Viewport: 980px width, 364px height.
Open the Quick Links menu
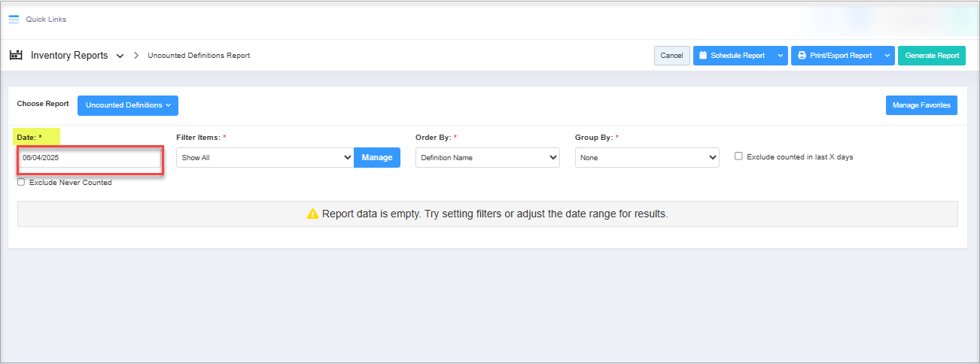46,20
